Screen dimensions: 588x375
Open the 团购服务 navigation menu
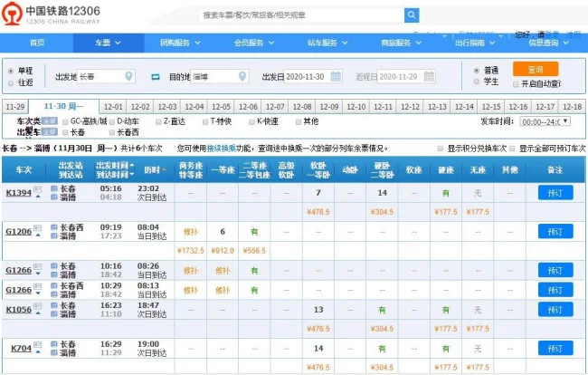tap(180, 43)
